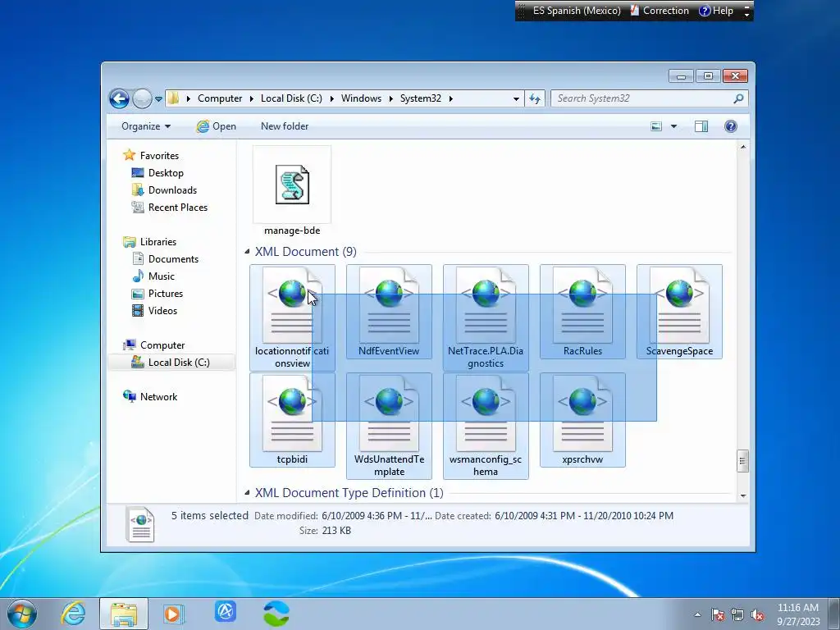The image size is (840, 630).
Task: Collapse the XML Document (9) group
Action: pyautogui.click(x=247, y=252)
